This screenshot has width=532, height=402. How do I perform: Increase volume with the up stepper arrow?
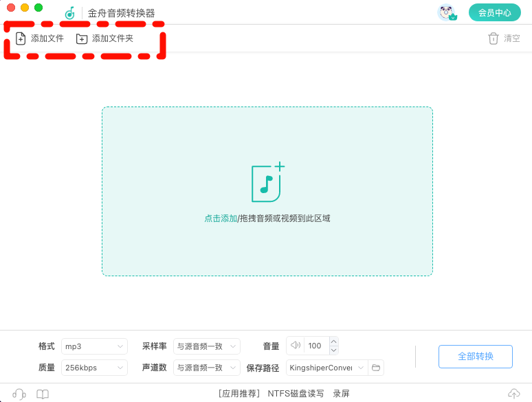click(334, 342)
